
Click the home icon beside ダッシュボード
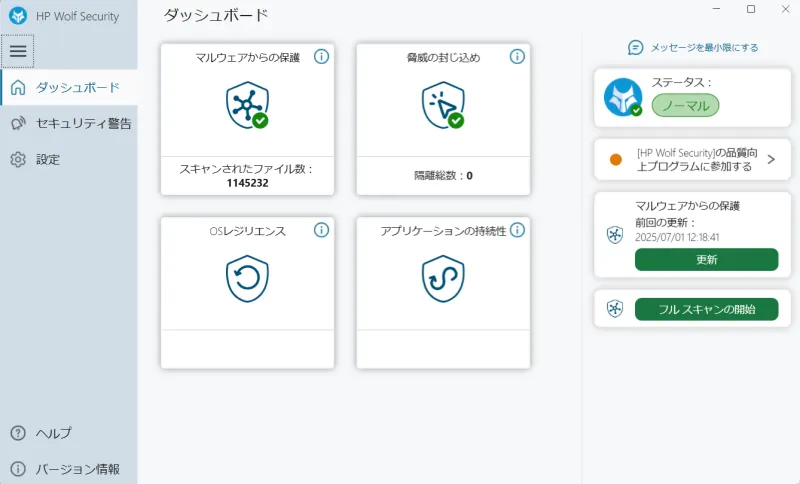(18, 87)
